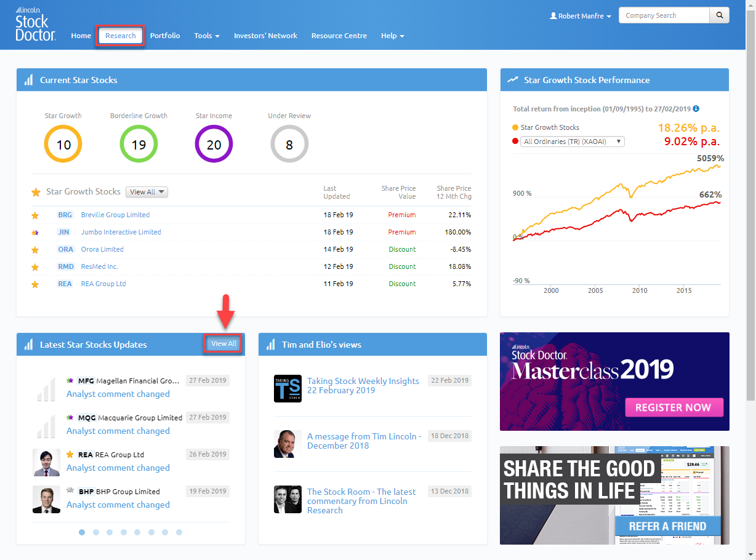Click Tim Lincoln's portrait thumbnail
The width and height of the screenshot is (756, 560).
coord(288,444)
